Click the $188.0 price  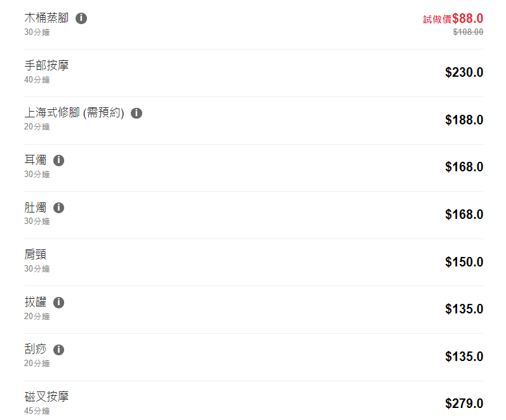[464, 120]
